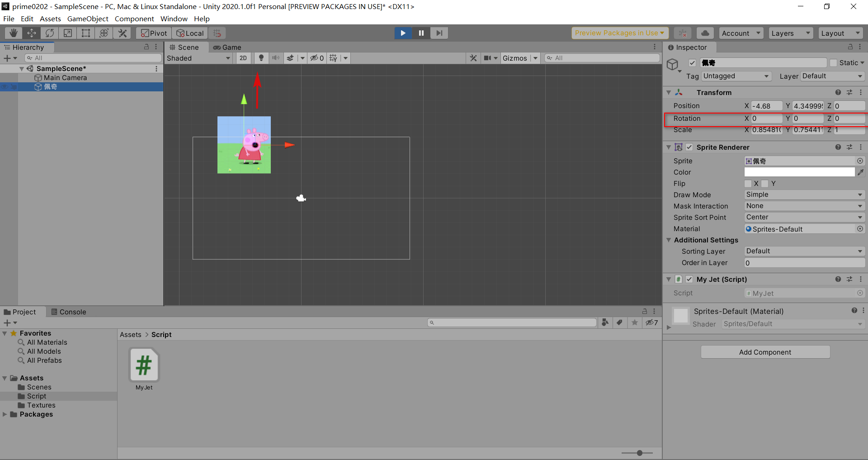Collapse the Transform component

coord(669,92)
